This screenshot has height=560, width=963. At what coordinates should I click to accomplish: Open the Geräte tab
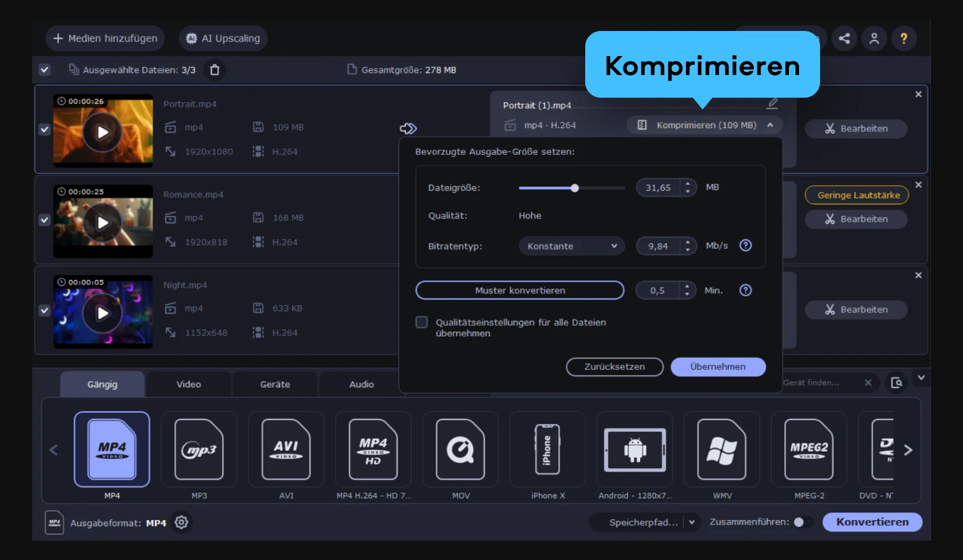pos(275,384)
